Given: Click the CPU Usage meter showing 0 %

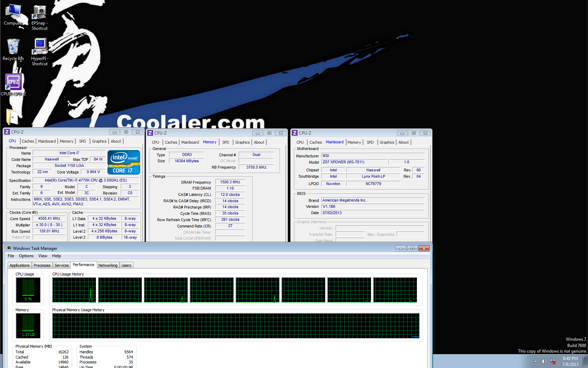Looking at the screenshot, I should point(28,290).
